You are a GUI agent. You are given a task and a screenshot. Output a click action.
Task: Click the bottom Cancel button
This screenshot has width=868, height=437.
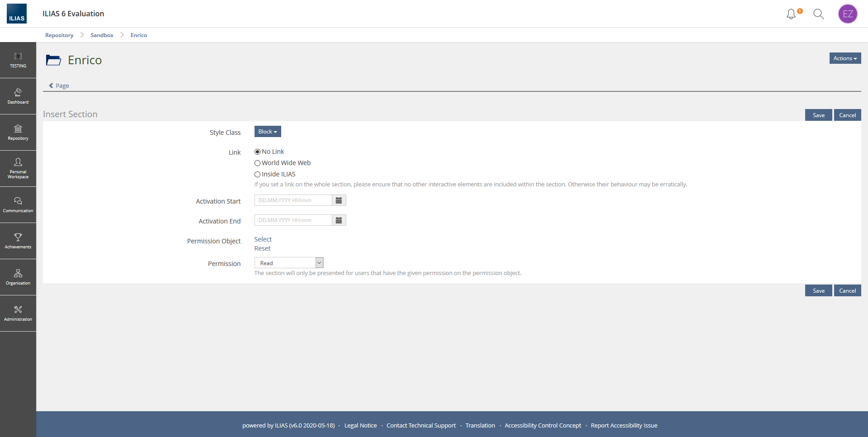pyautogui.click(x=848, y=291)
